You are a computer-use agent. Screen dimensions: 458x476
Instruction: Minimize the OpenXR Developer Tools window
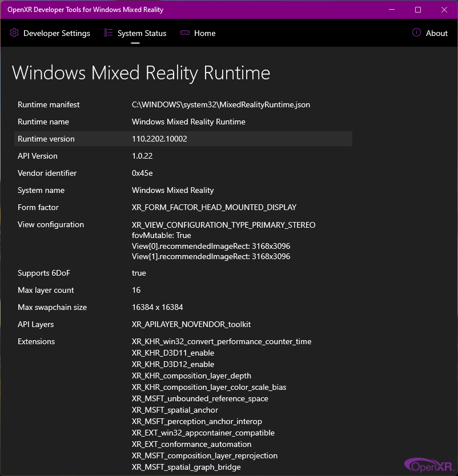point(392,10)
